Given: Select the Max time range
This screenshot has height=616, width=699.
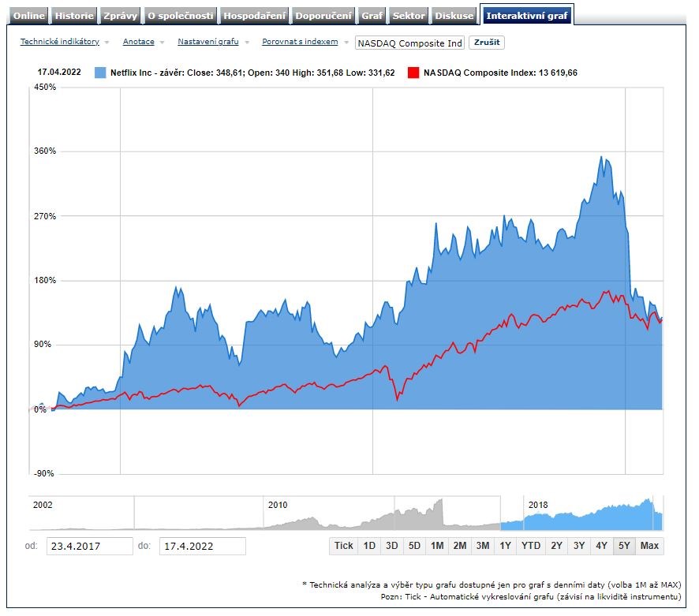Looking at the screenshot, I should pyautogui.click(x=649, y=546).
